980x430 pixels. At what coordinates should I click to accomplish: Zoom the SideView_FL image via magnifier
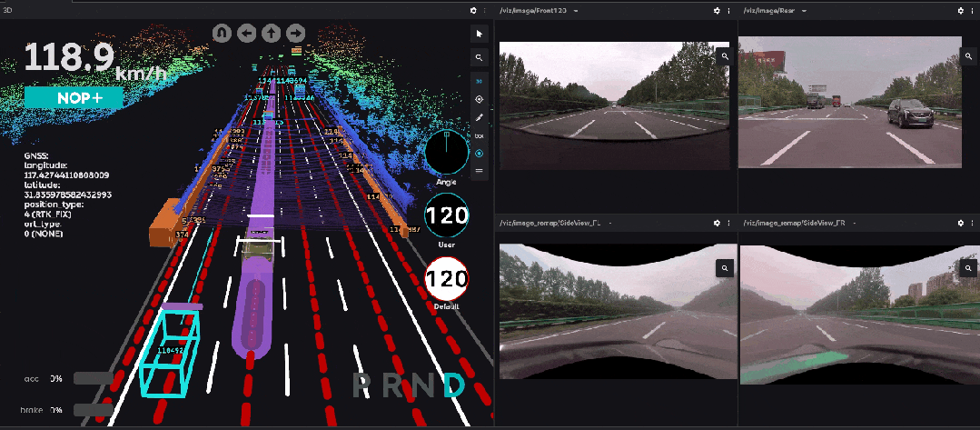click(x=725, y=268)
